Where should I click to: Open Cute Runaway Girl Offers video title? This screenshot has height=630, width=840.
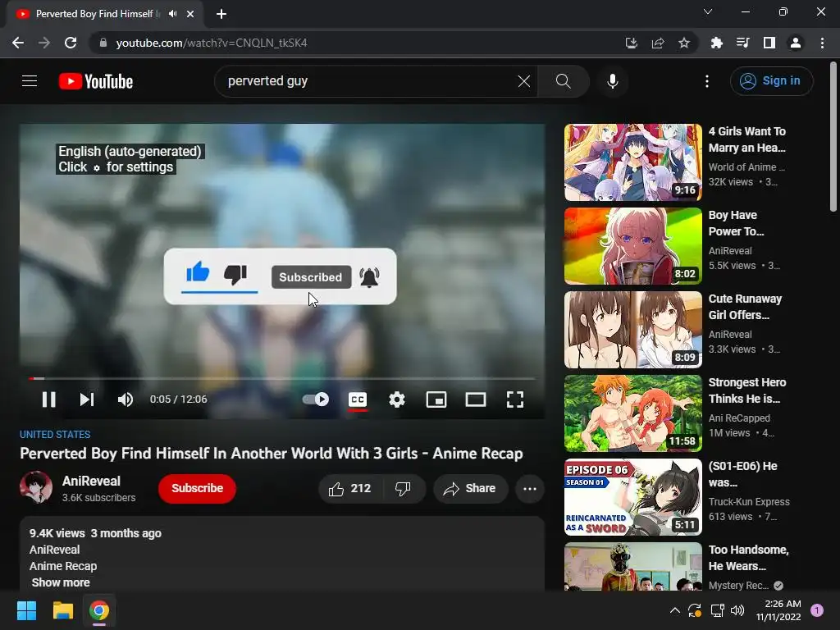pyautogui.click(x=745, y=307)
